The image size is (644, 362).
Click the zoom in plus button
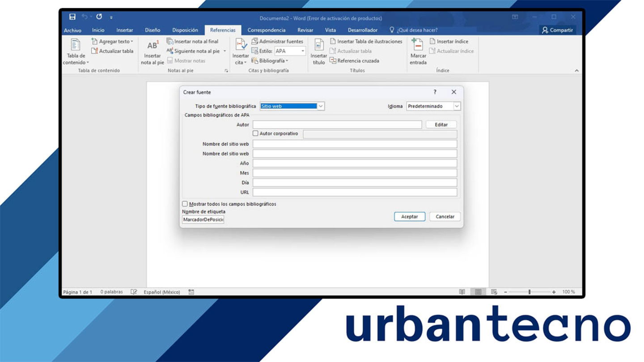click(554, 292)
